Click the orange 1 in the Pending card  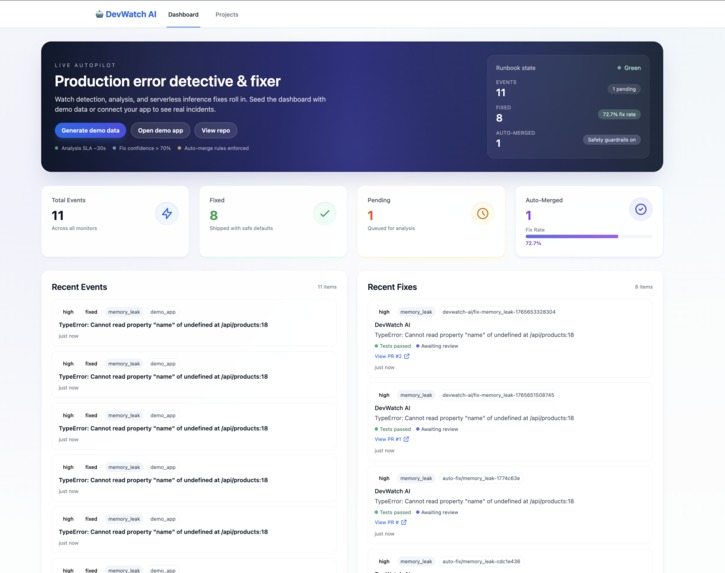click(x=370, y=216)
